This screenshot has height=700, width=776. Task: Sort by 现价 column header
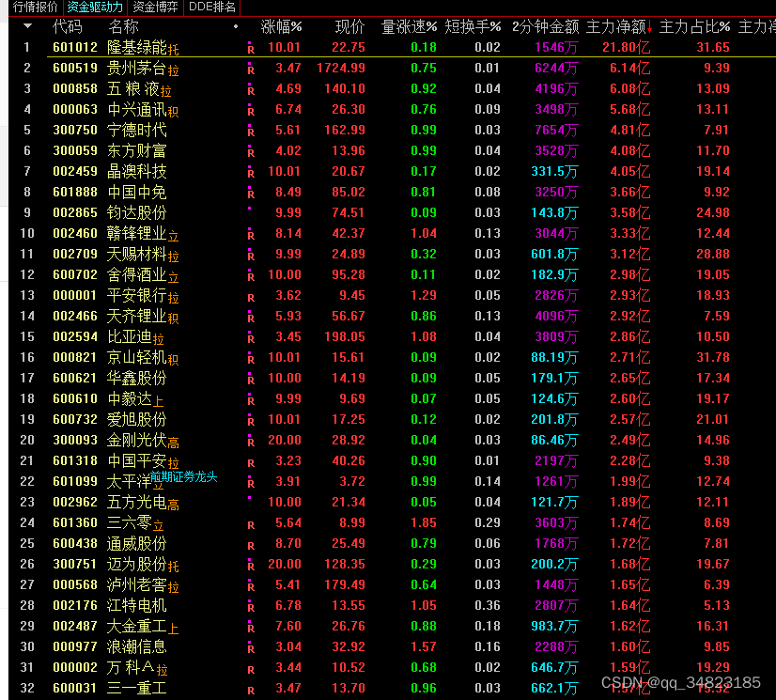click(349, 26)
